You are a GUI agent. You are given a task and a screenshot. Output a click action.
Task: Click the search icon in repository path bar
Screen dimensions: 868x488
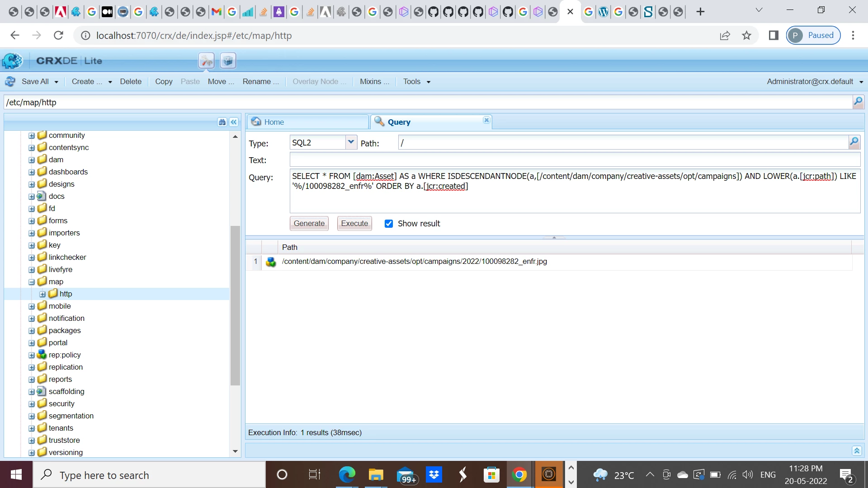pos(858,102)
